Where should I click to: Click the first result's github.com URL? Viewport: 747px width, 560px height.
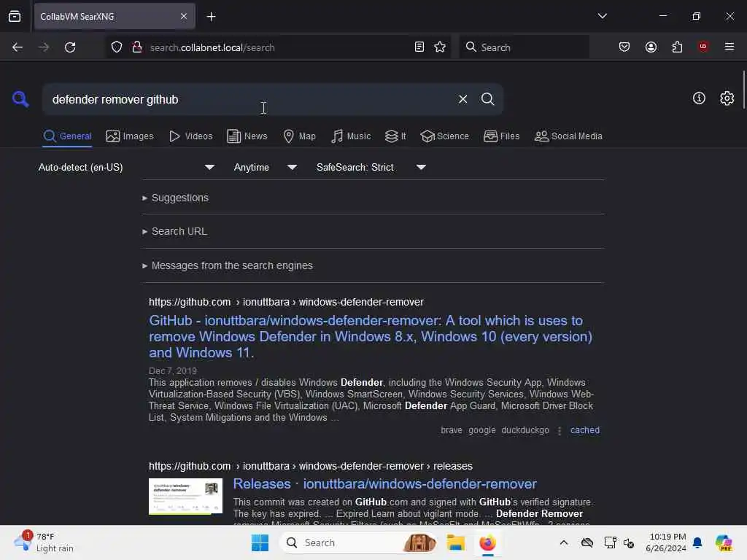286,302
